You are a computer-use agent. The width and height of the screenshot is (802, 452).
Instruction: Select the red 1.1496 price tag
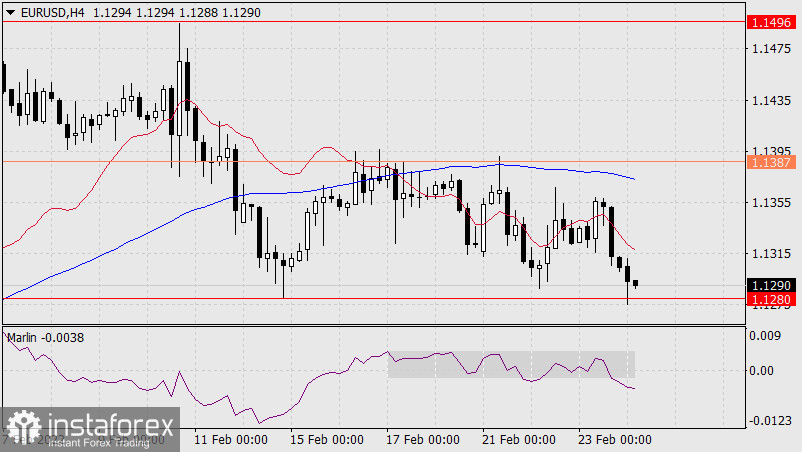[771, 21]
